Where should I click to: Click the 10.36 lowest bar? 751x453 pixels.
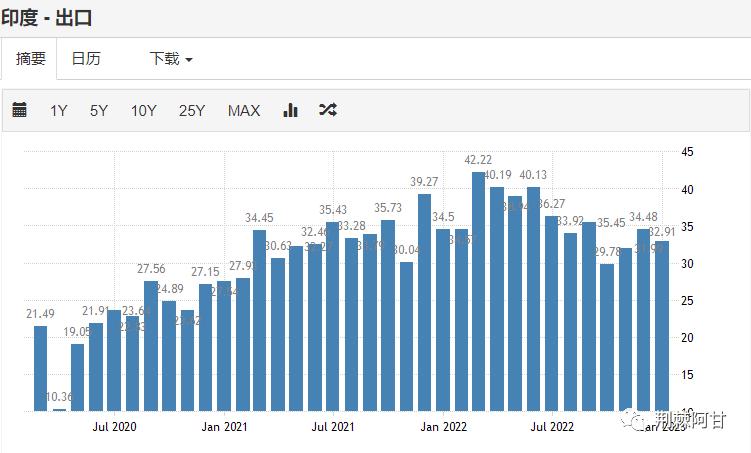click(x=59, y=409)
